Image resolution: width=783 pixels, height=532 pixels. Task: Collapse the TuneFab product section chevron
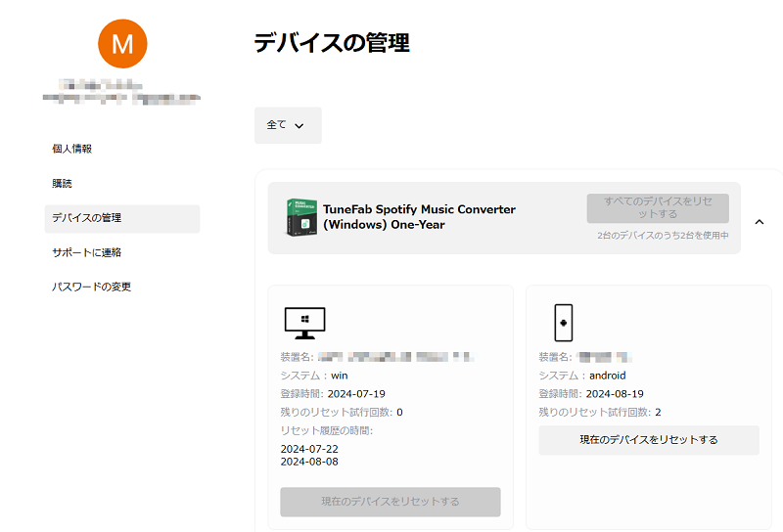click(760, 222)
